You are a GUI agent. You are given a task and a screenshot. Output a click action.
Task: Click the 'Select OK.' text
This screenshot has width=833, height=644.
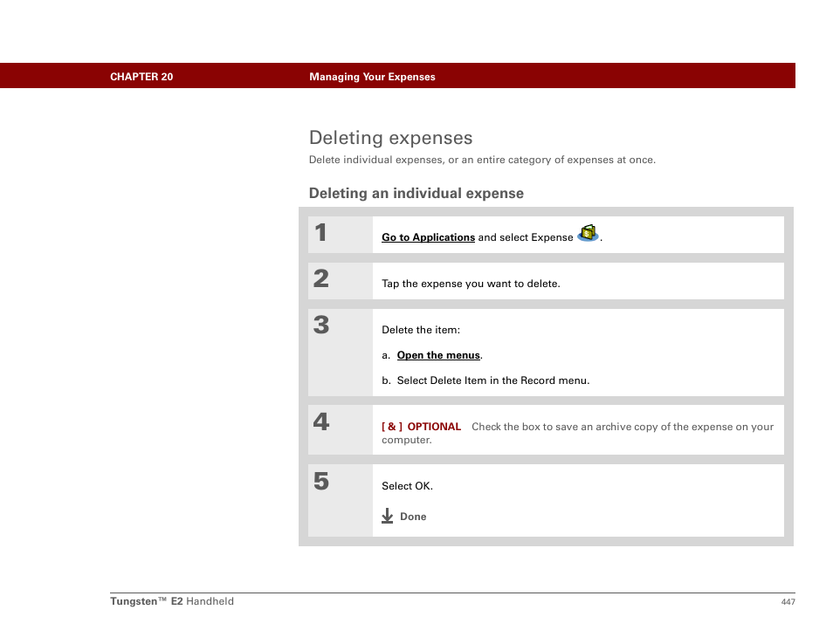(407, 486)
